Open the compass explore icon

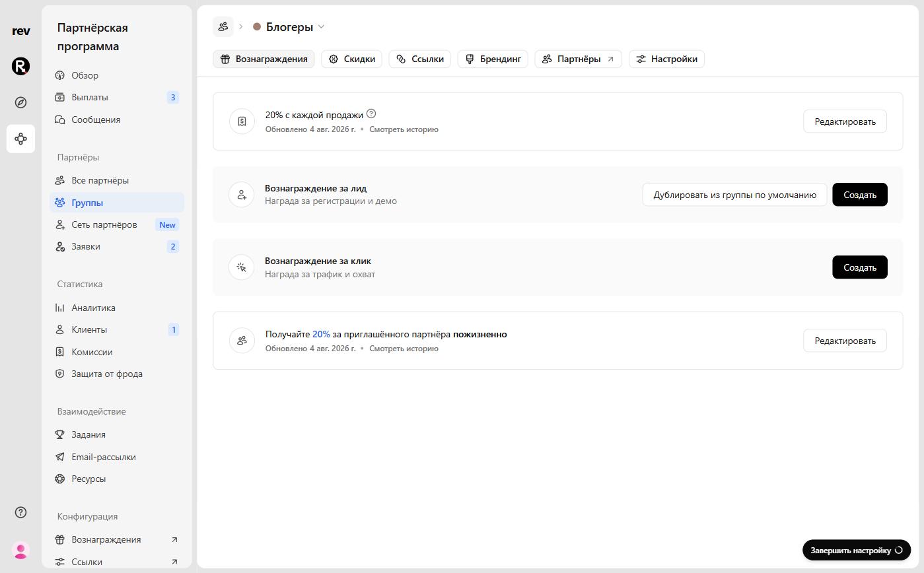(20, 102)
